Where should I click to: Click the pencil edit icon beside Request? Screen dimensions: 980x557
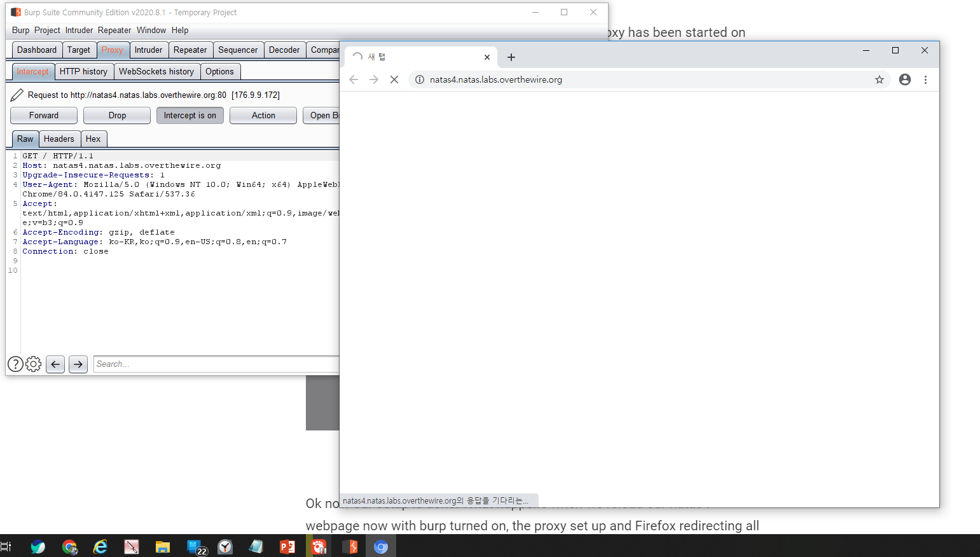(17, 95)
